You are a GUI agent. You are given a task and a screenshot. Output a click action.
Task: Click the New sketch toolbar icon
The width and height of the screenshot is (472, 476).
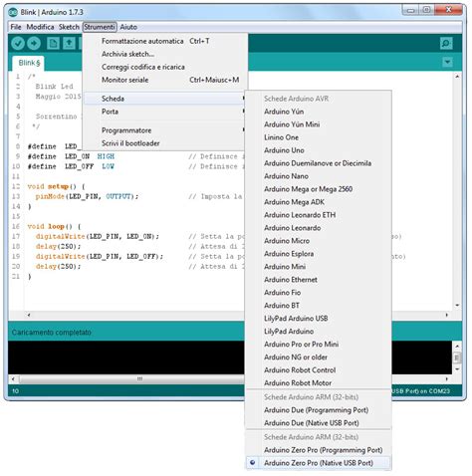point(53,43)
